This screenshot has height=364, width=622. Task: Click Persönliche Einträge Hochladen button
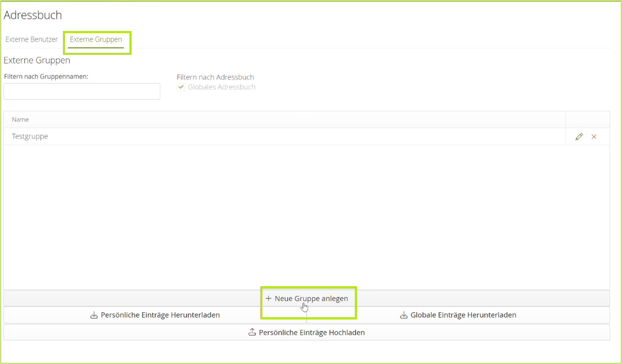pos(307,332)
